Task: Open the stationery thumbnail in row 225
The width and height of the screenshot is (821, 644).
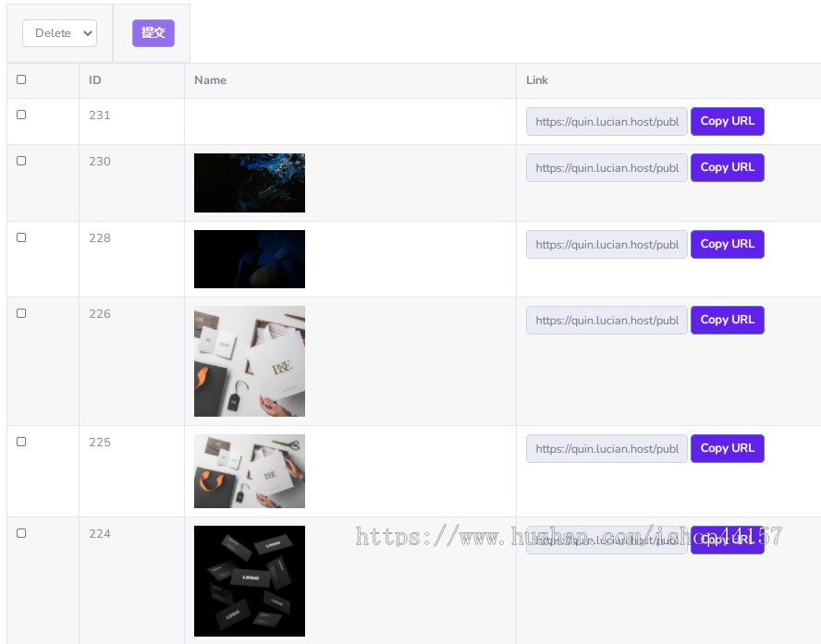Action: coord(250,471)
